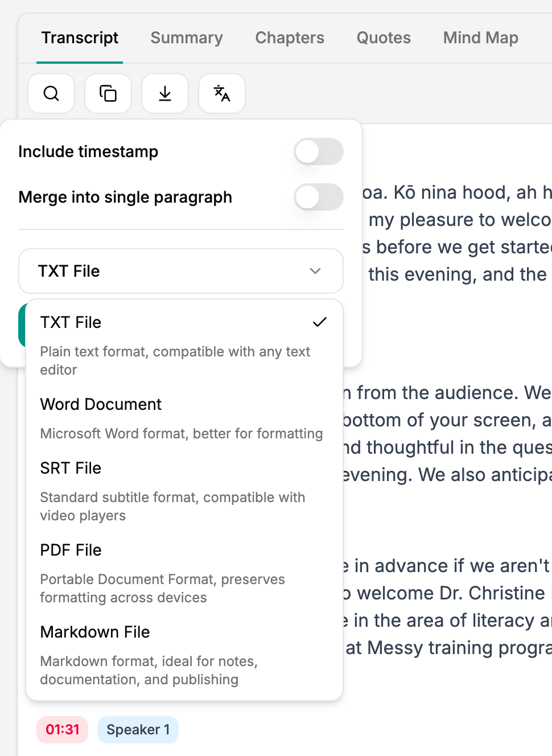The image size is (552, 756).
Task: Click 'Plain text format' description text
Action: [x=175, y=360]
